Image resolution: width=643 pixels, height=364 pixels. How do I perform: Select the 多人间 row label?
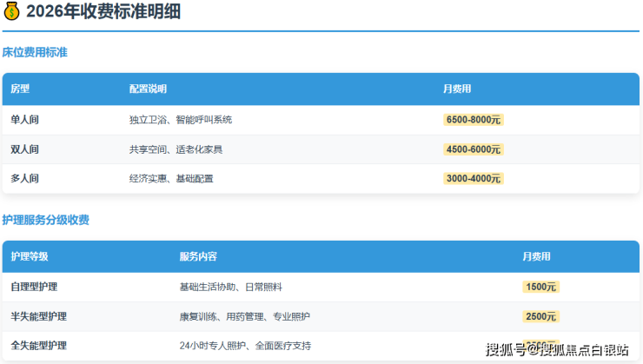[25, 178]
